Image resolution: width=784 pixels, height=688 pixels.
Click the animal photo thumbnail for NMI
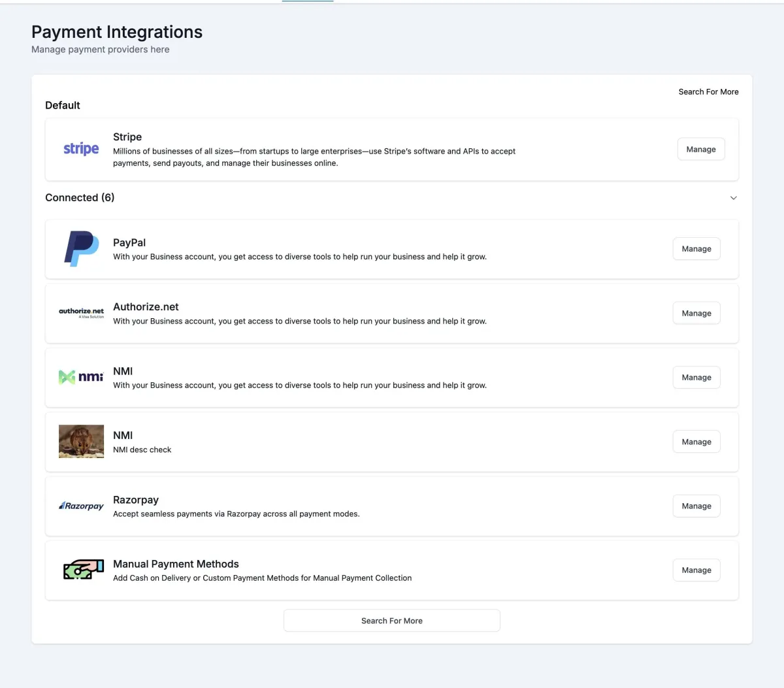coord(81,442)
